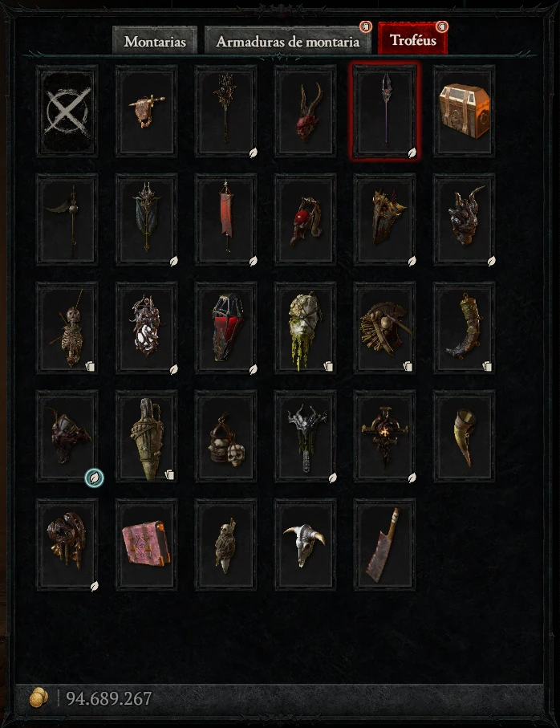The width and height of the screenshot is (560, 728).
Task: Select the pink spellbook trophy
Action: tap(146, 544)
